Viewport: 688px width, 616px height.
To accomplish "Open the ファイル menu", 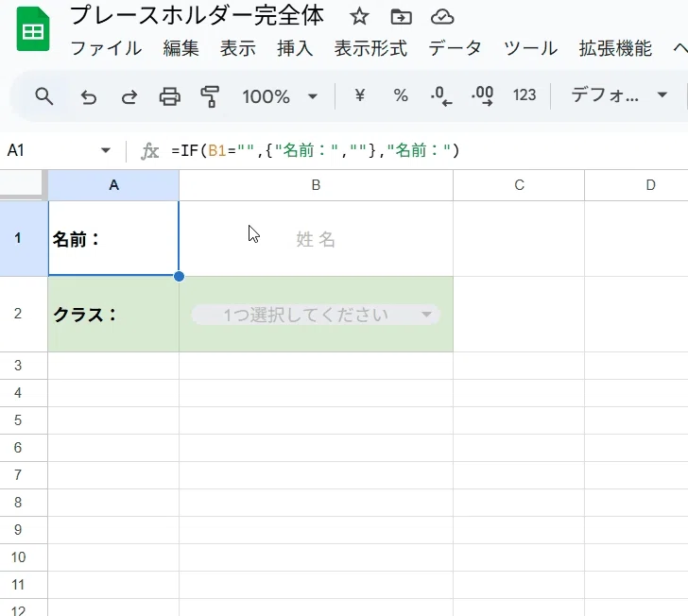I will (x=106, y=48).
